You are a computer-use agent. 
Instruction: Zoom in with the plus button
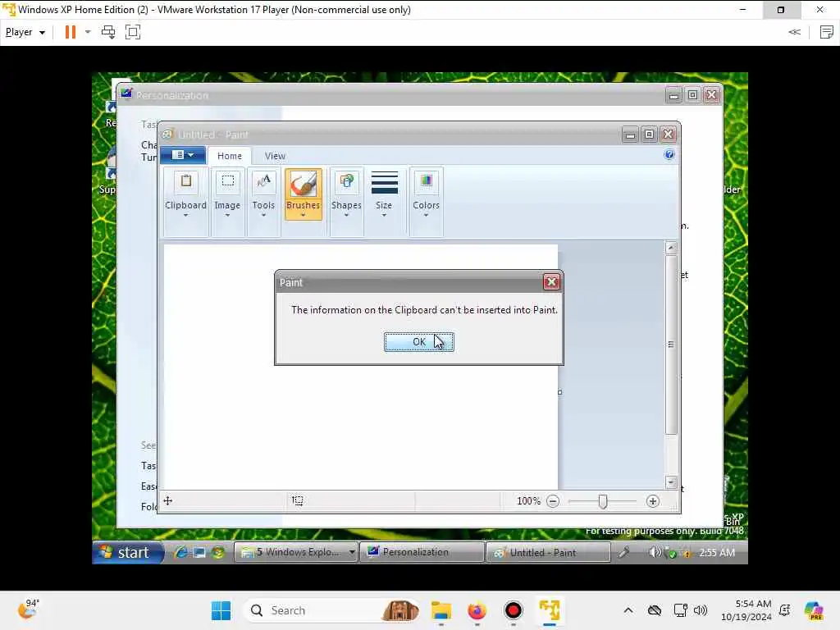(x=652, y=501)
